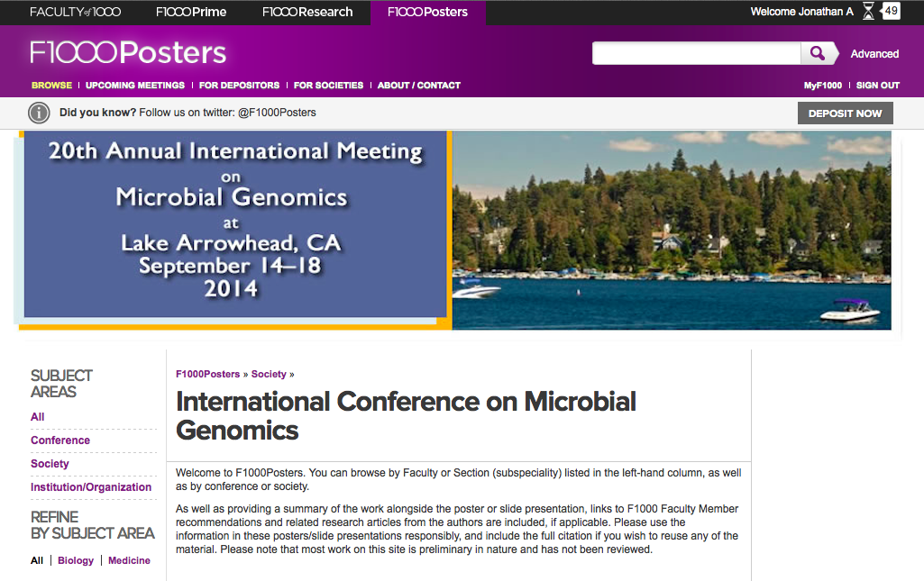Open the 49 notifications badge
This screenshot has width=924, height=581.
(x=891, y=11)
